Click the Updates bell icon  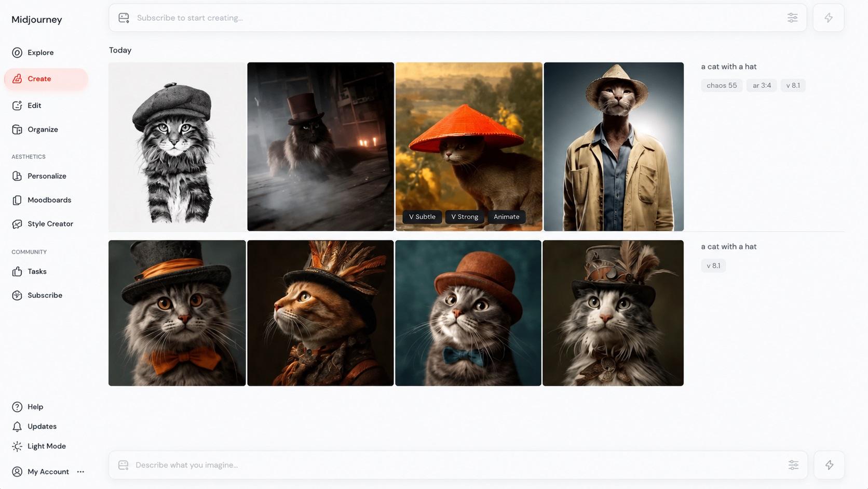click(x=17, y=427)
